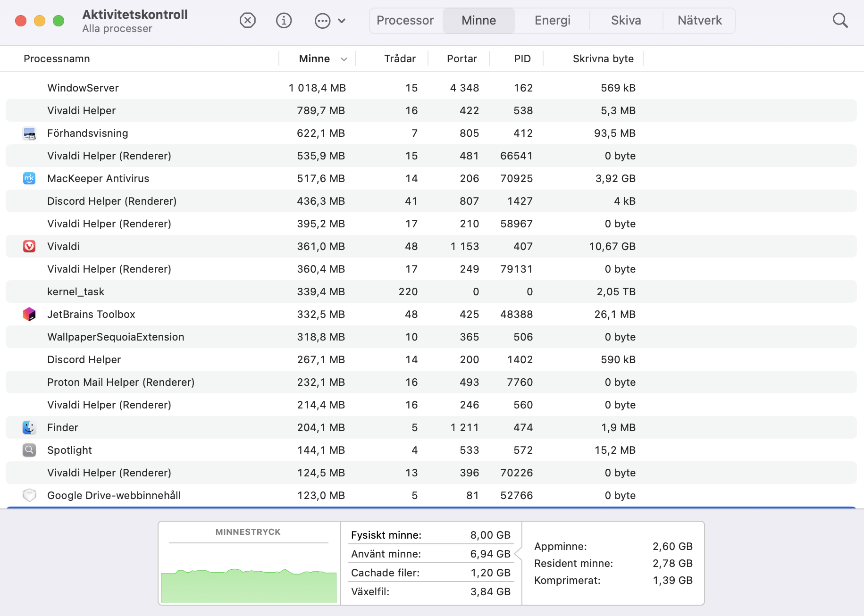Sort by the Portar column header
The height and width of the screenshot is (616, 864).
pyautogui.click(x=462, y=58)
